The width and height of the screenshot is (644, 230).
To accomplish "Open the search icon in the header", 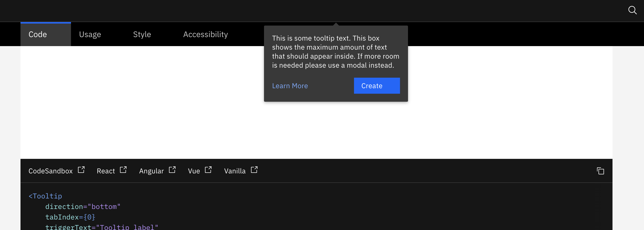I will (632, 10).
